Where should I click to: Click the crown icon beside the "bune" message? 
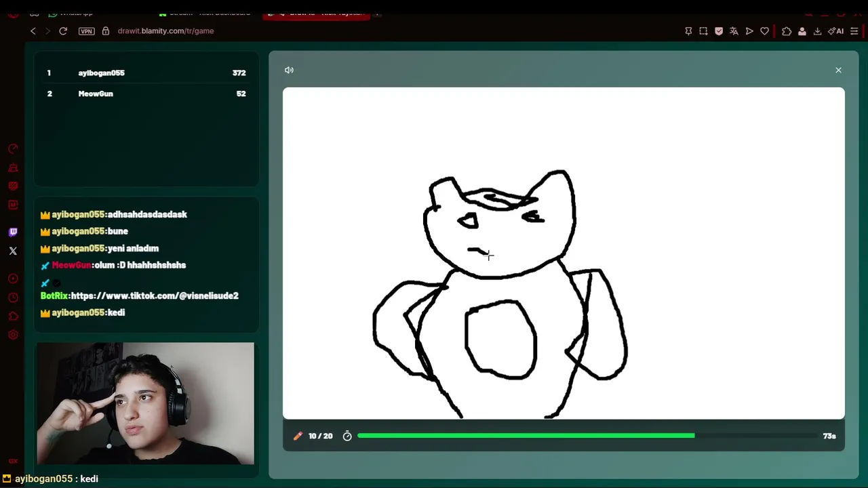coord(45,232)
